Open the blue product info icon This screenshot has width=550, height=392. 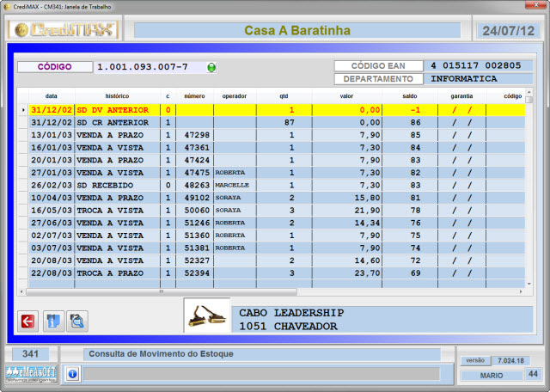pos(52,322)
